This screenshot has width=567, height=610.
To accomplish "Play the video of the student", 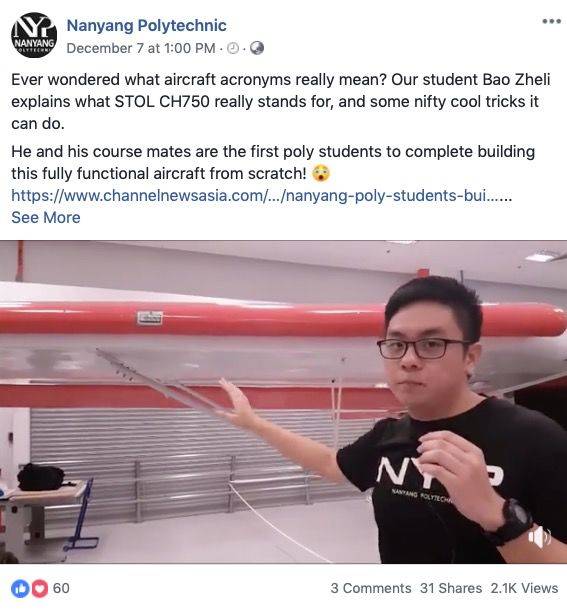I will click(283, 402).
